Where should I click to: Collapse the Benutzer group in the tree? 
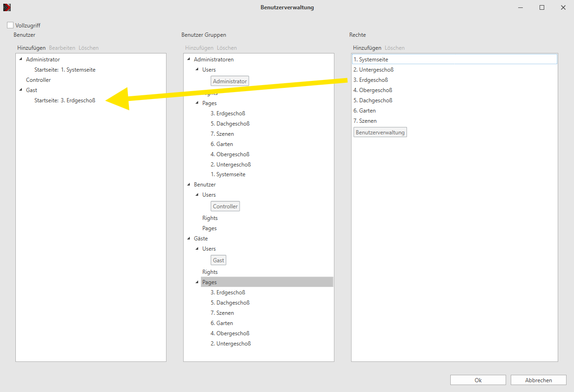[188, 184]
